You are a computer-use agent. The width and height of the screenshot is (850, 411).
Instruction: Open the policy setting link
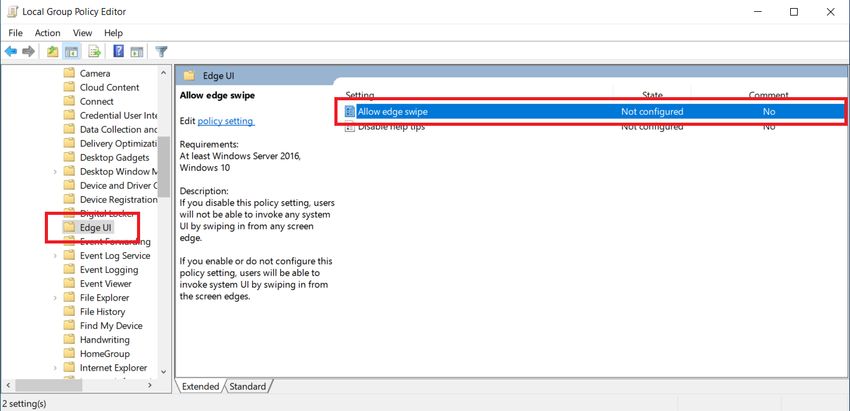226,121
